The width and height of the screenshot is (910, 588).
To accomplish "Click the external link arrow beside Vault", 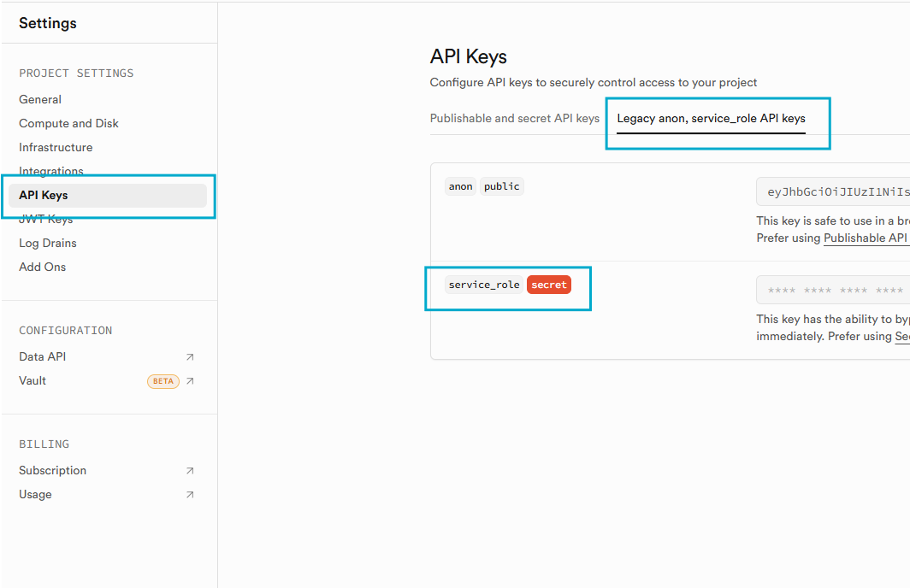I will (189, 381).
